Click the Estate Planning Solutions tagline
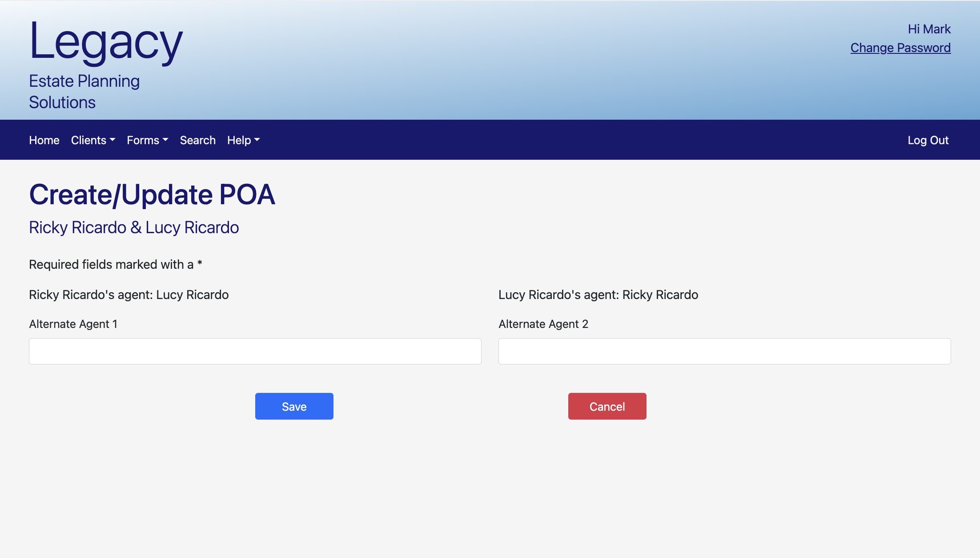980x558 pixels. 84,92
